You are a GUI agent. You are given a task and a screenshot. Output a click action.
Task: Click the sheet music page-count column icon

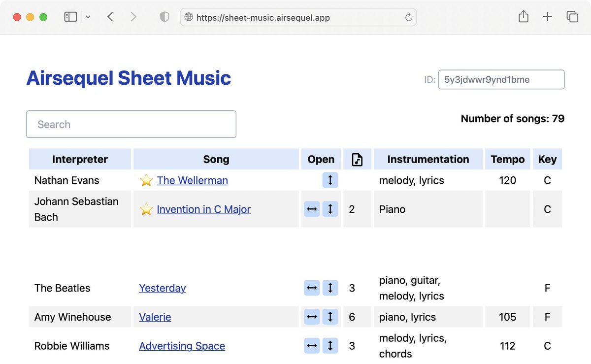(x=357, y=159)
